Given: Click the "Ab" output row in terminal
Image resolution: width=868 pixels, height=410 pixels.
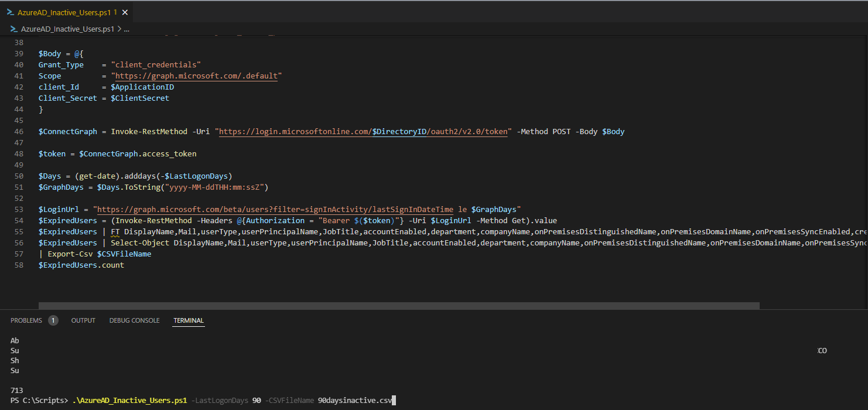Looking at the screenshot, I should pyautogui.click(x=15, y=341).
